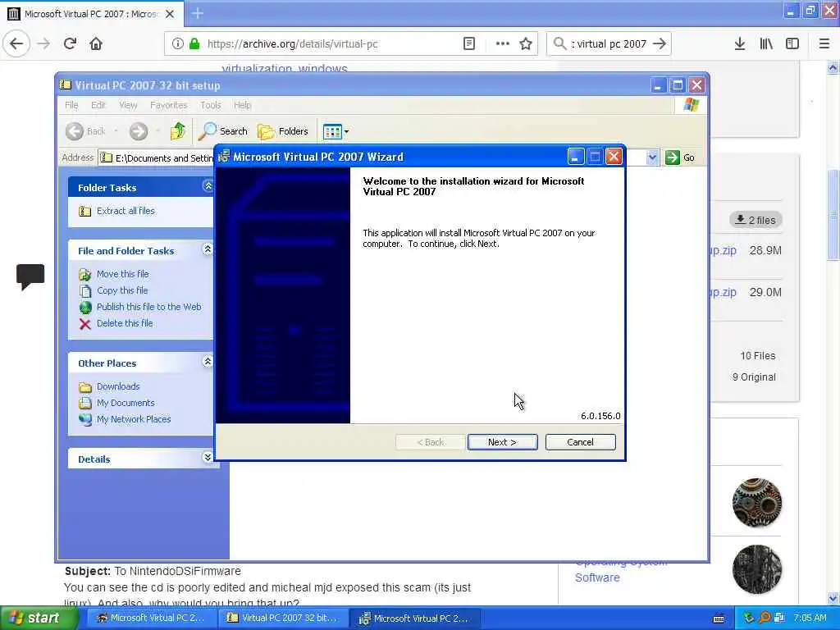Viewport: 840px width, 630px height.
Task: Switch to Virtual PC 2007 32 bit taskbar button
Action: coord(282,619)
